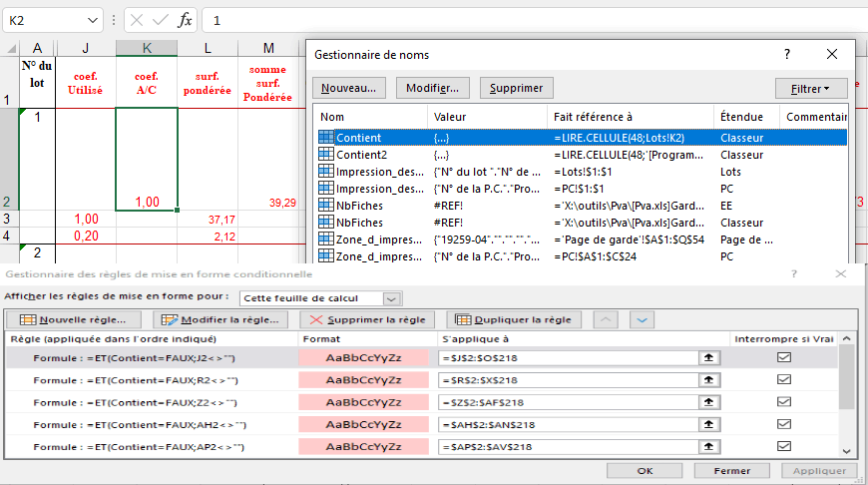868x485 pixels.
Task: Click the fx insert function icon
Action: pyautogui.click(x=185, y=21)
